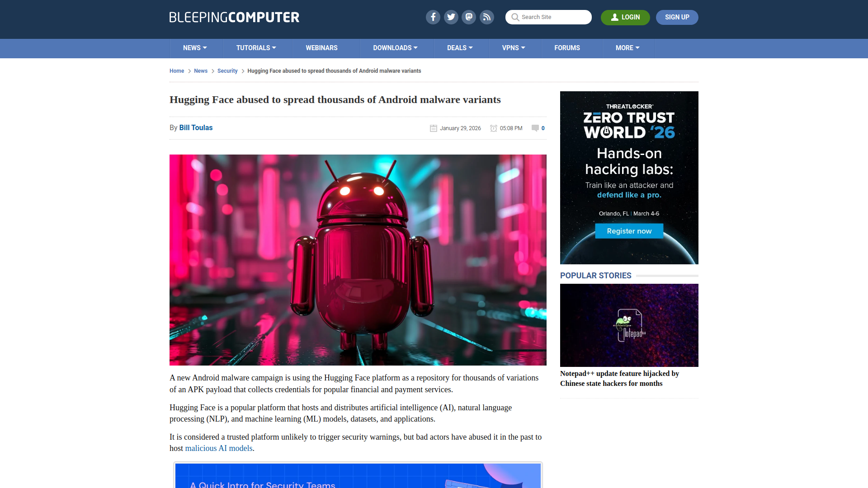The width and height of the screenshot is (868, 488).
Task: Expand the MORE navigation dropdown
Action: 627,48
